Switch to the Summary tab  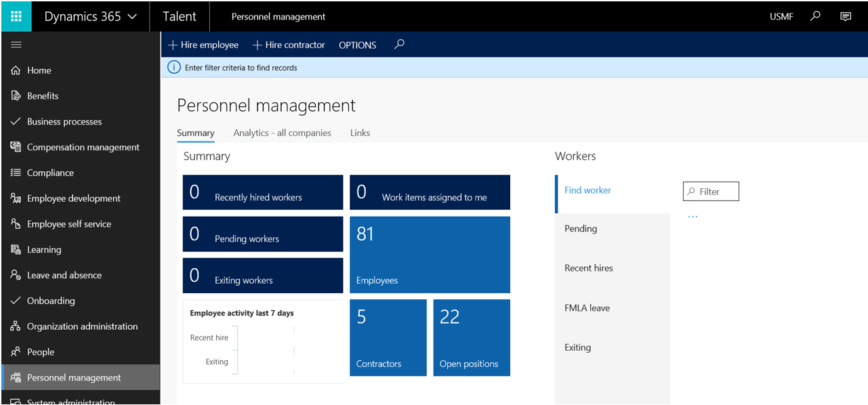click(196, 133)
